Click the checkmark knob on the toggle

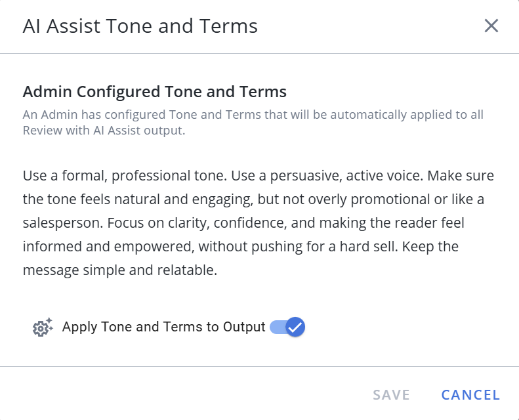295,327
